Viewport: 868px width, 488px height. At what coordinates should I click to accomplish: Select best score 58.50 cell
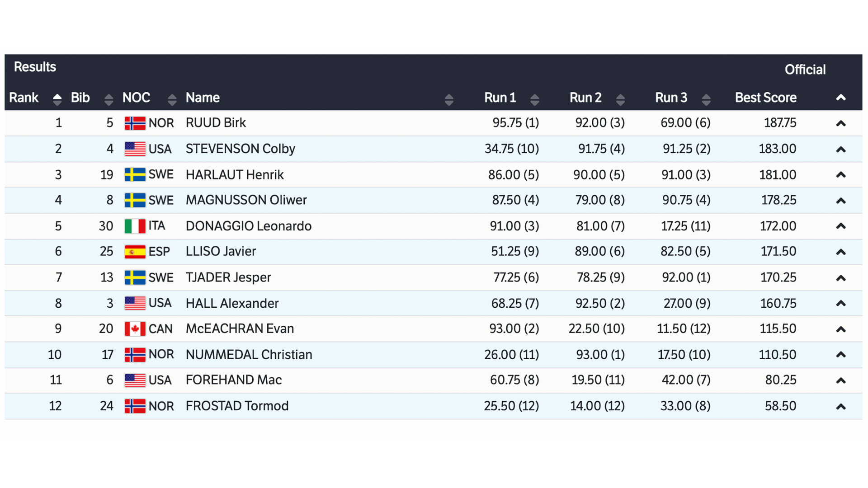pyautogui.click(x=781, y=406)
